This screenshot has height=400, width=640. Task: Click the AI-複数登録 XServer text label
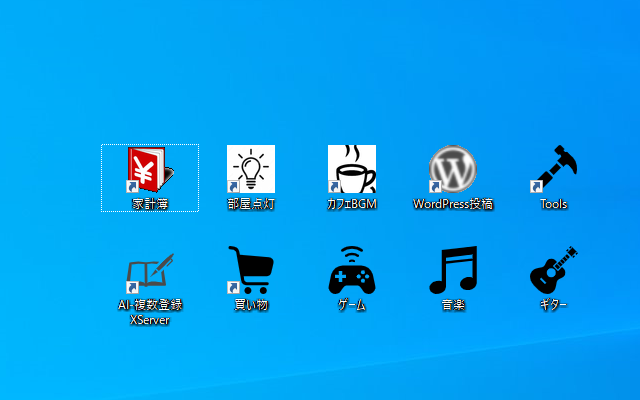click(150, 312)
